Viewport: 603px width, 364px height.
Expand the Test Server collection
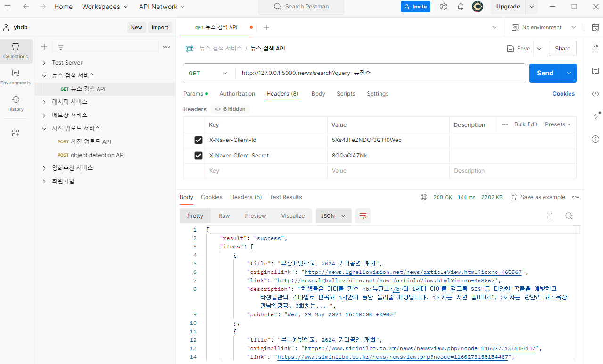click(x=44, y=63)
